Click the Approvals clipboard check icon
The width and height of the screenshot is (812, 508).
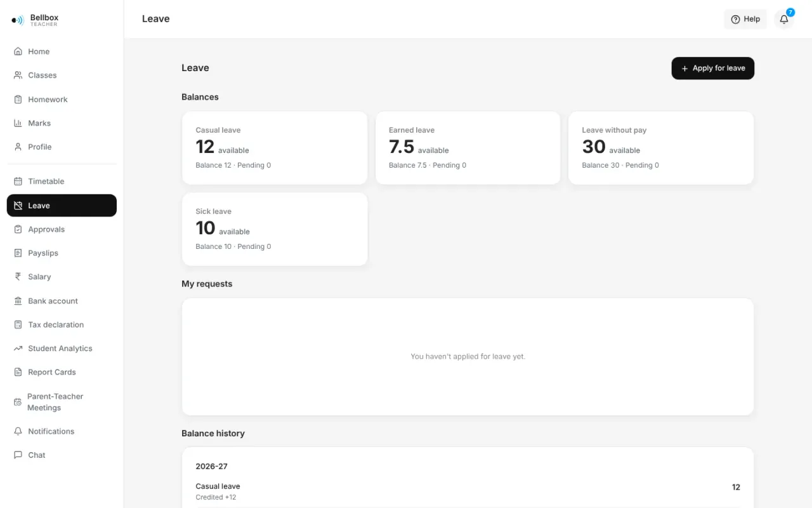18,229
